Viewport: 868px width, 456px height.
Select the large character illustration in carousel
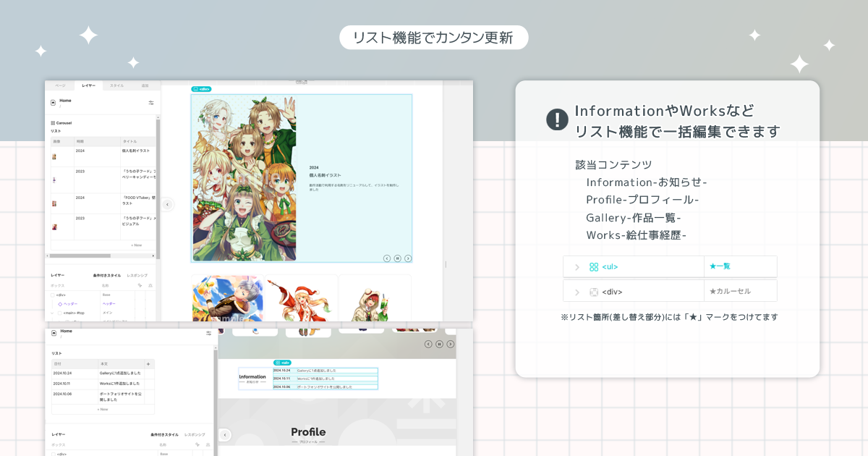coord(244,179)
